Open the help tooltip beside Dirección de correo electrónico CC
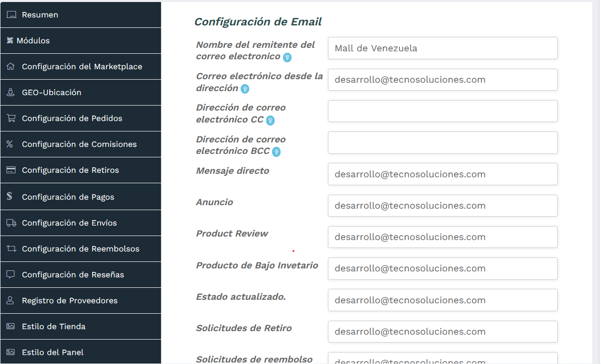601x364 pixels. point(270,121)
